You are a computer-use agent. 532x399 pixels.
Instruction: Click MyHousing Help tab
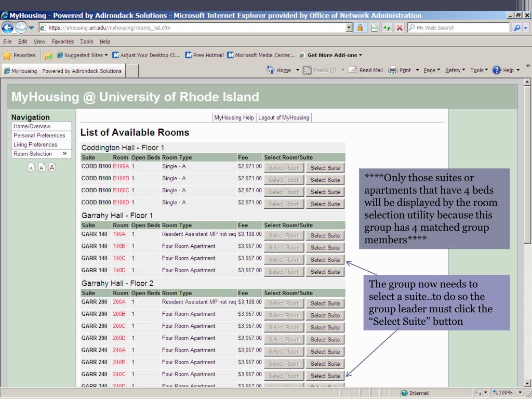pos(234,117)
